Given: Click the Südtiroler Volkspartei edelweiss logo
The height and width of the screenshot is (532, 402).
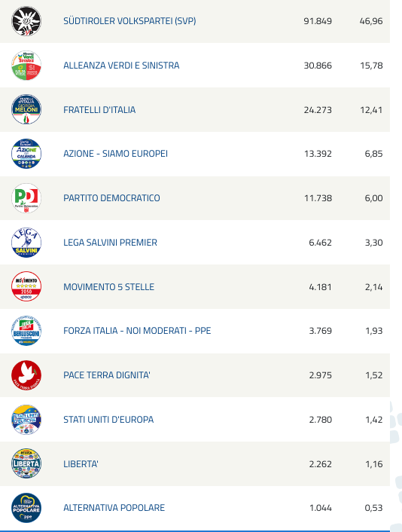Looking at the screenshot, I should pyautogui.click(x=26, y=21).
